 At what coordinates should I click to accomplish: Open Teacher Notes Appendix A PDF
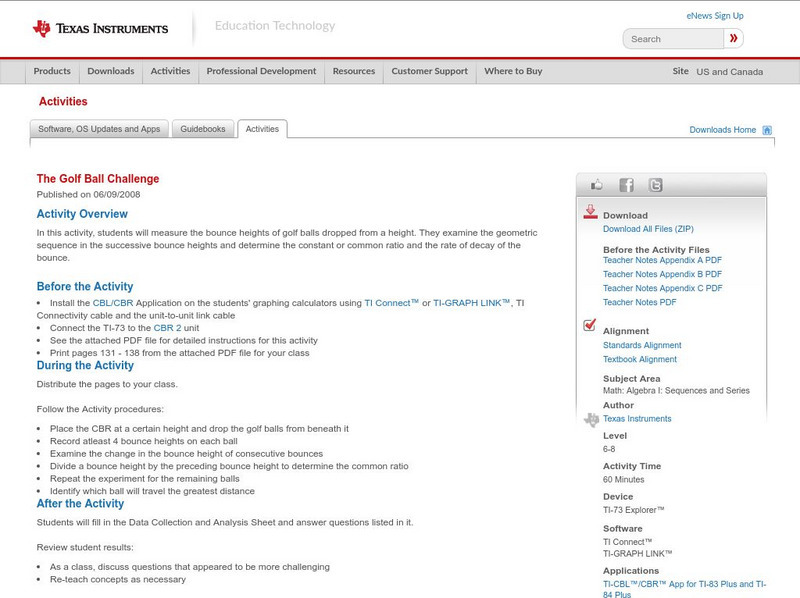point(662,260)
